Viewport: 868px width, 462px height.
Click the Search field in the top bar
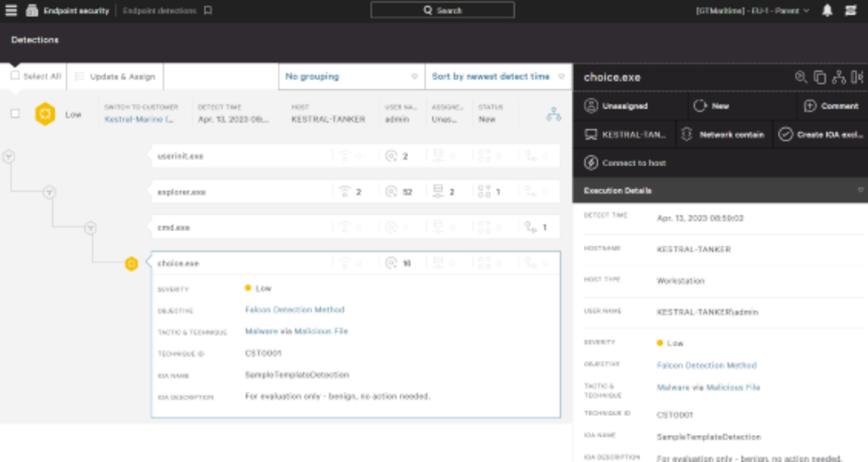pos(442,10)
